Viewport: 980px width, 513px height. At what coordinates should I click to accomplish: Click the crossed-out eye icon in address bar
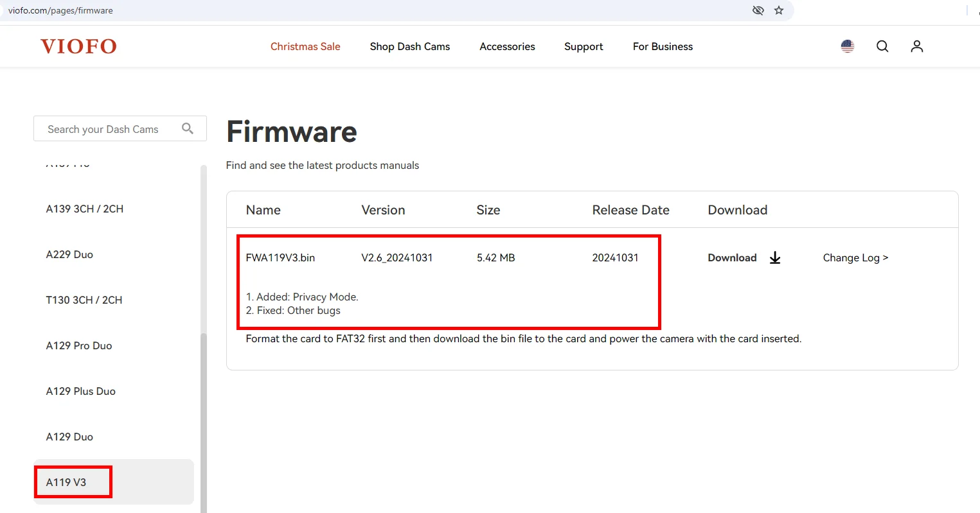point(758,10)
